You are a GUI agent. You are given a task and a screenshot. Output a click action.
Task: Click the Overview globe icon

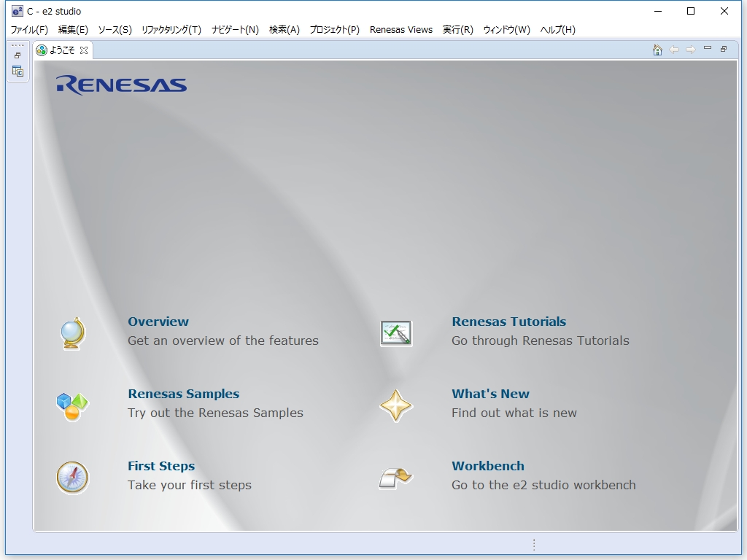pyautogui.click(x=72, y=333)
